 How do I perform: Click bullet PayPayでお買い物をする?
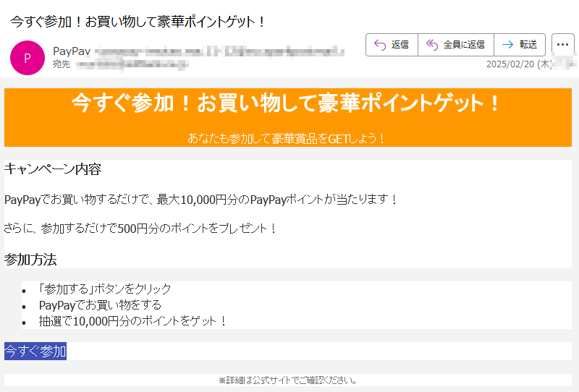pos(100,305)
